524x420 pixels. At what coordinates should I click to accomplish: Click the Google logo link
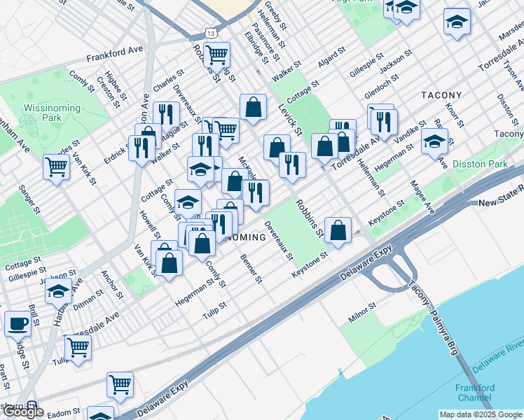23,412
